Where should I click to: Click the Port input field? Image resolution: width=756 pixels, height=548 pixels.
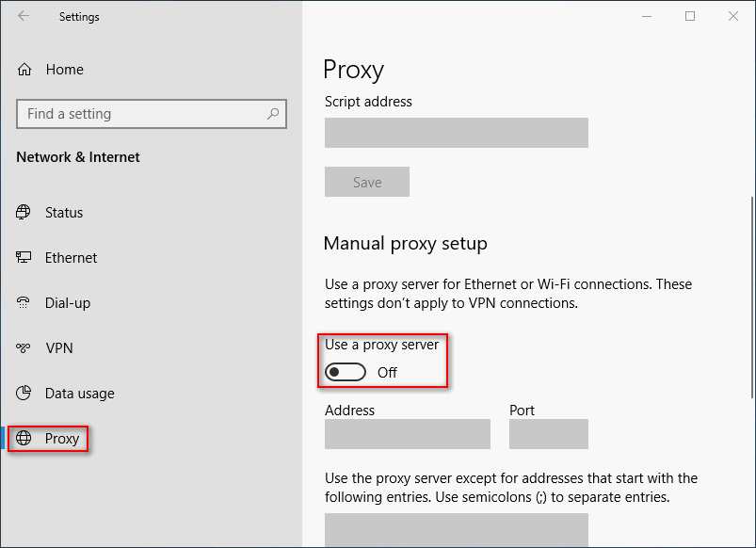coord(548,434)
